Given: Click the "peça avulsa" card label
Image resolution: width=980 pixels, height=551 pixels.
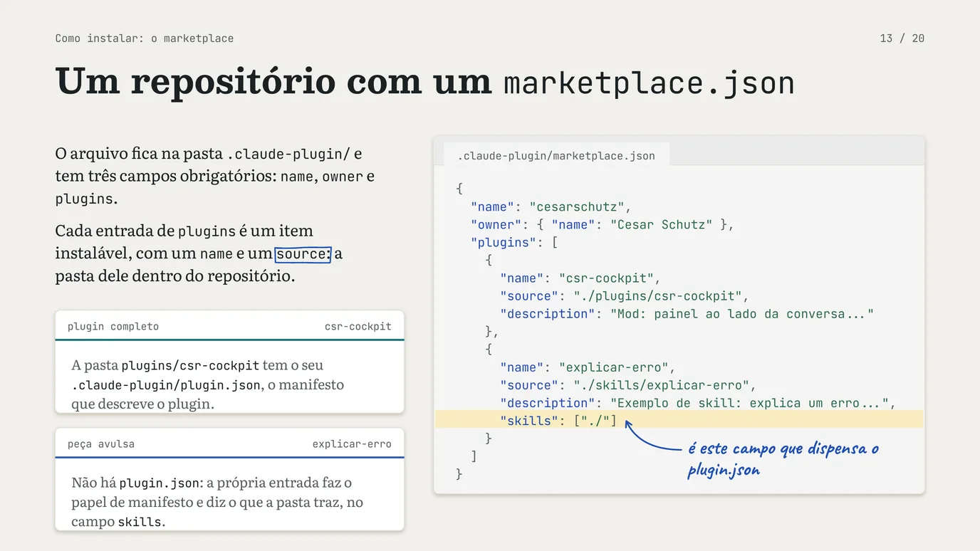Looking at the screenshot, I should (x=101, y=444).
